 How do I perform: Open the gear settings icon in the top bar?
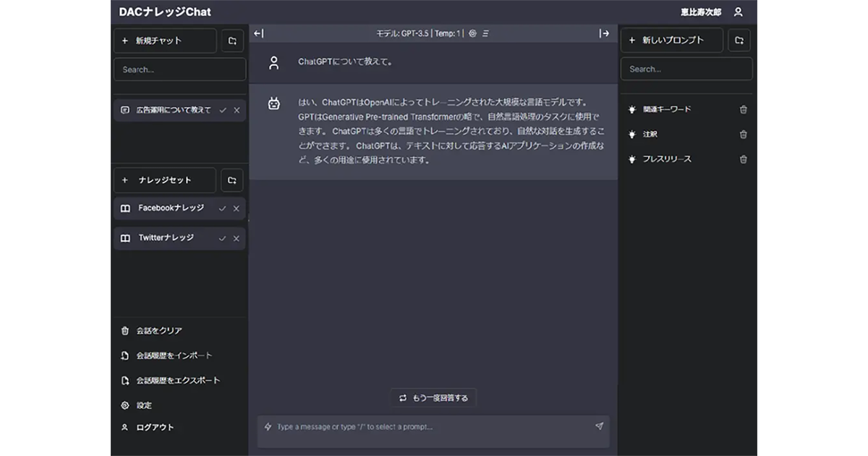474,33
